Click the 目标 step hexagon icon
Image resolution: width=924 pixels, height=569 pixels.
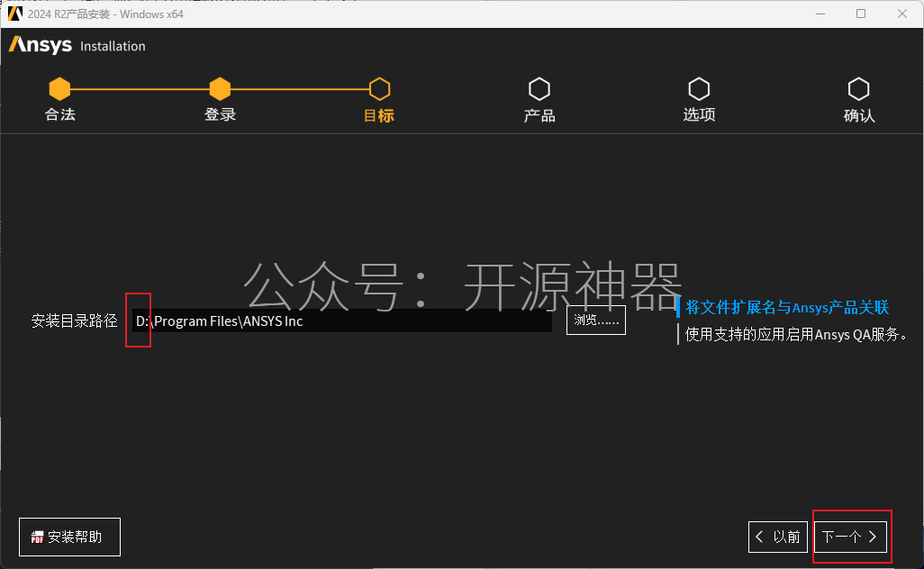[379, 89]
